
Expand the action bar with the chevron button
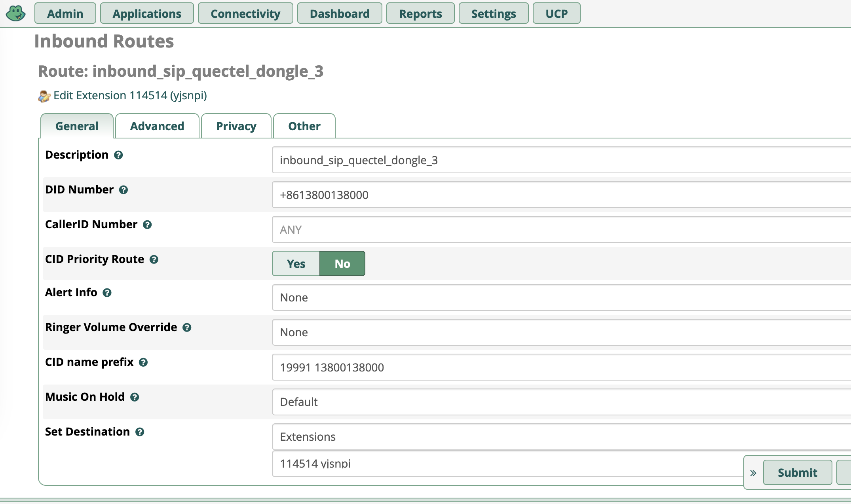coord(753,472)
